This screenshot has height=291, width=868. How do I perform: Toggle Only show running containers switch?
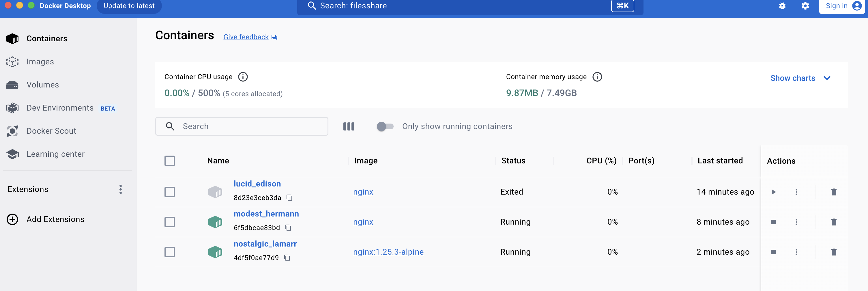click(385, 126)
